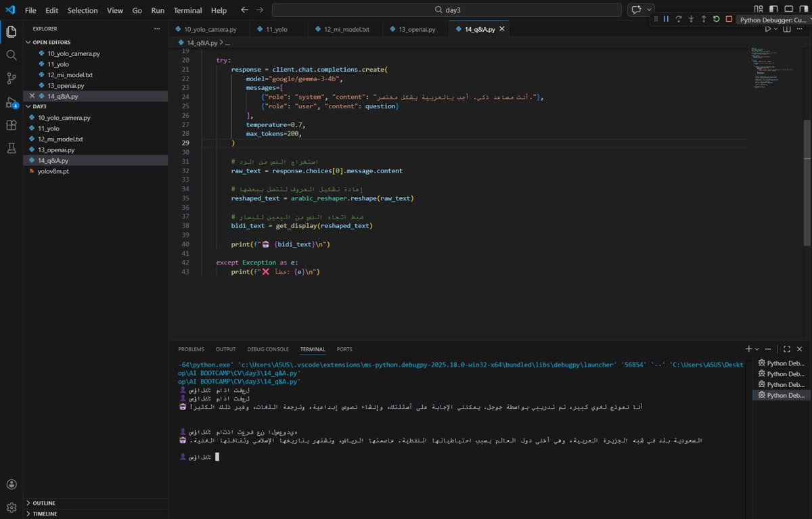Switch to the 10_yolo_camera.py editor tab
This screenshot has width=812, height=519.
coord(208,29)
